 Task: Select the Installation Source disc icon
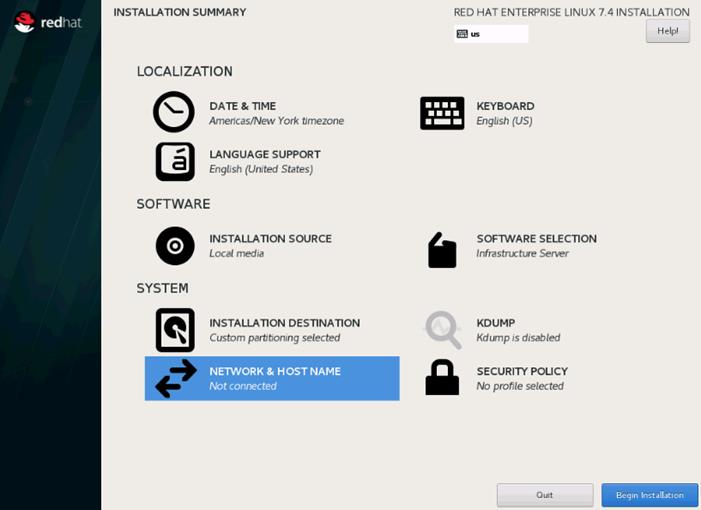coord(175,246)
